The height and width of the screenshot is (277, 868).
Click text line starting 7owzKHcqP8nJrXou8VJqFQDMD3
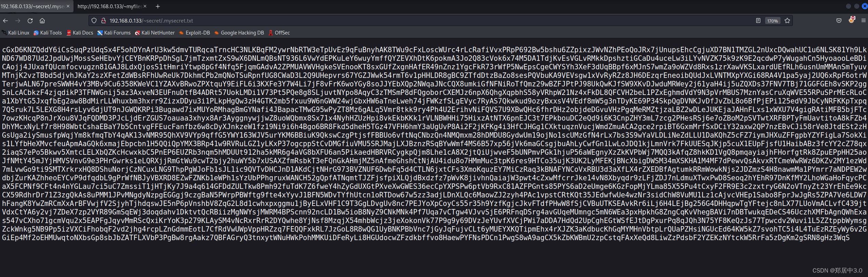434,118
